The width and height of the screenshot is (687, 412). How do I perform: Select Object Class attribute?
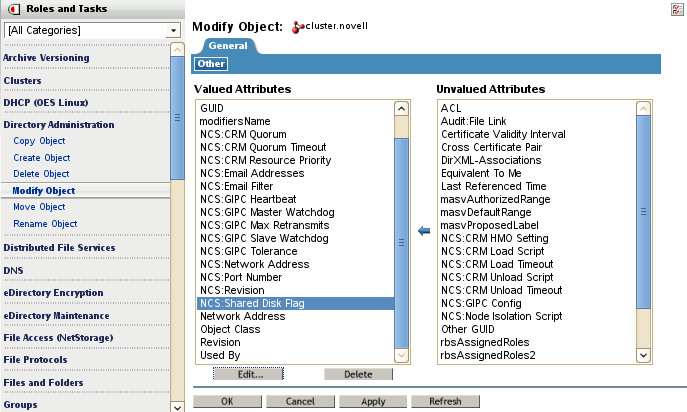point(295,329)
